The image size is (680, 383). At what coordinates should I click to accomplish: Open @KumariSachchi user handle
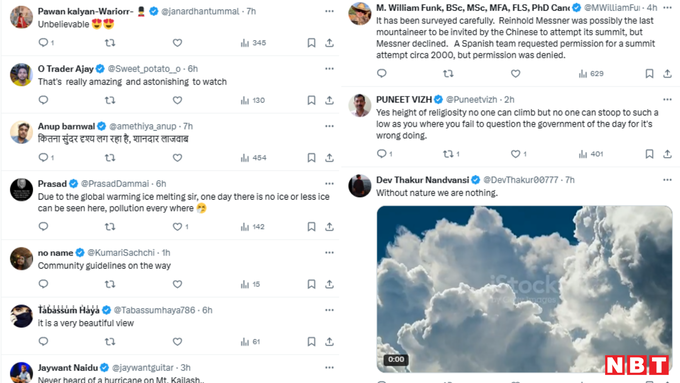121,252
